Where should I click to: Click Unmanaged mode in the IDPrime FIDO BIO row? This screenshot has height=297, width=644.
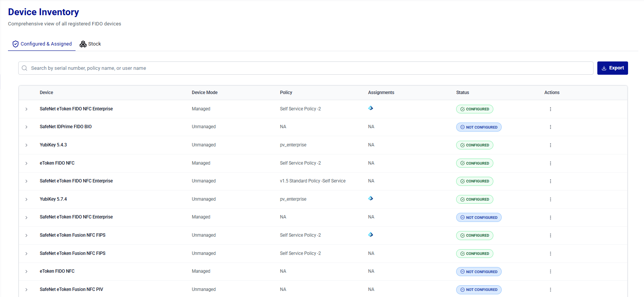click(x=204, y=127)
